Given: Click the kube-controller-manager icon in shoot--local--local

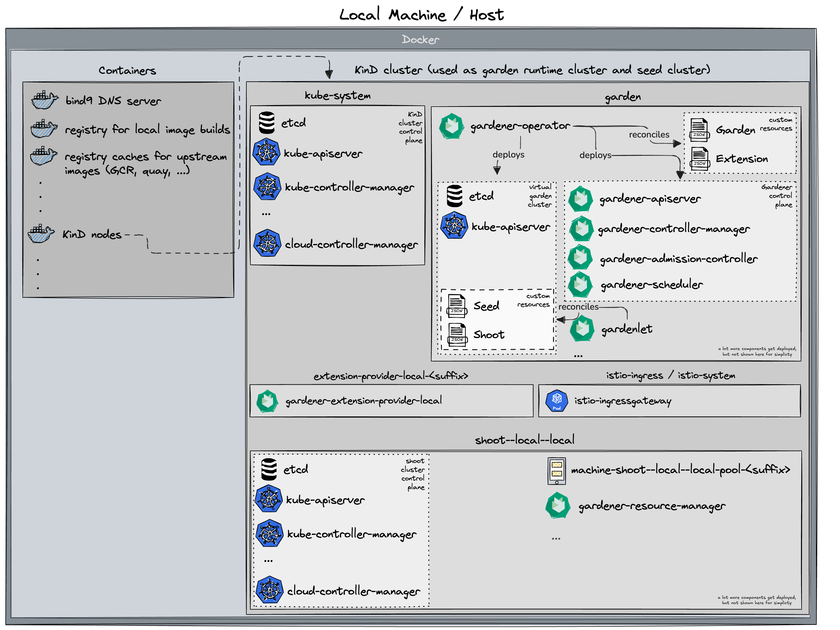Looking at the screenshot, I should point(269,533).
